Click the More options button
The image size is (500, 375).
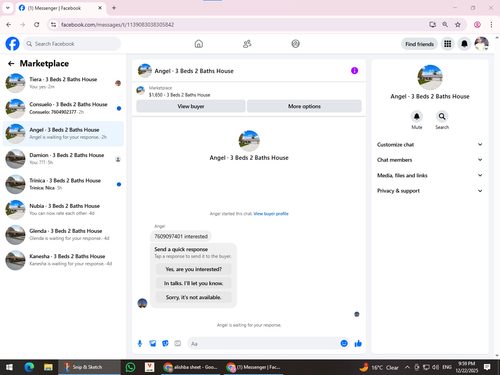tap(304, 106)
